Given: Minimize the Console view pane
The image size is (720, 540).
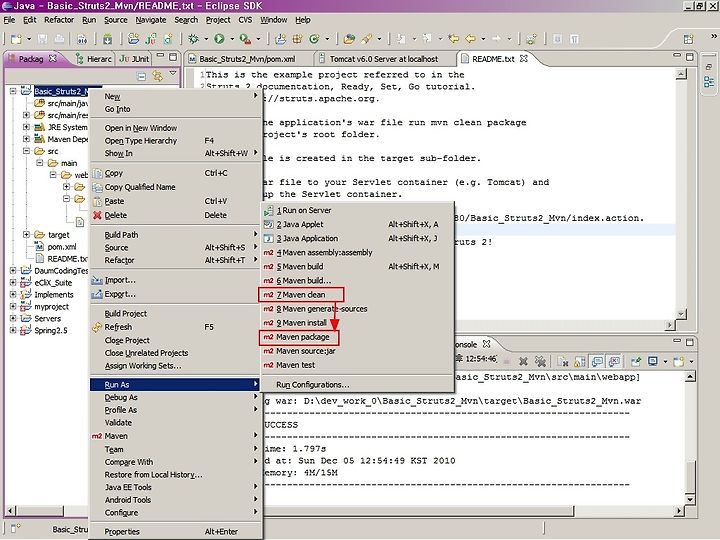Looking at the screenshot, I should coord(677,341).
